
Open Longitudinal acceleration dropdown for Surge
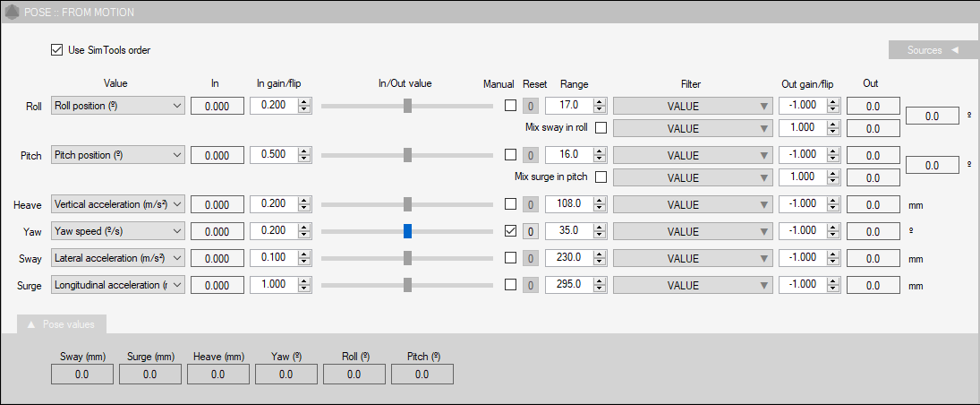pos(118,286)
